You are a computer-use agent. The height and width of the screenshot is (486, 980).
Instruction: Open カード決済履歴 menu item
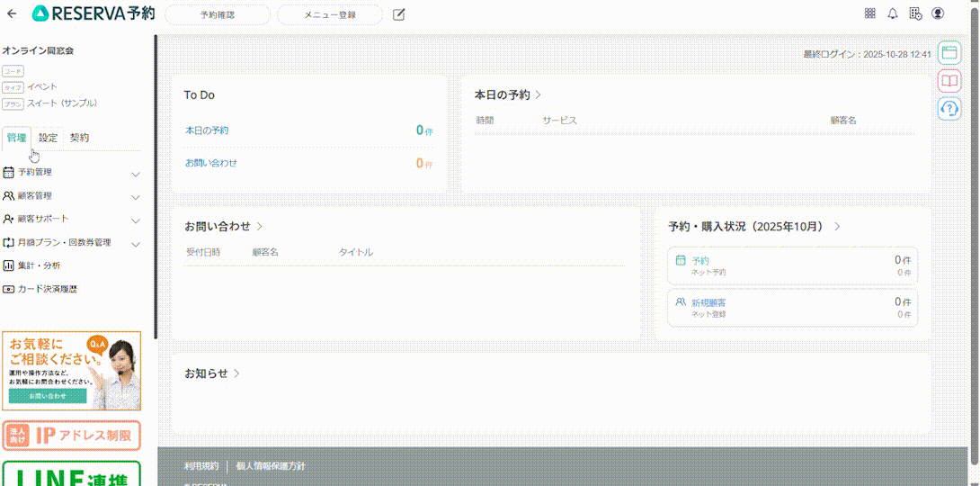[x=47, y=290]
